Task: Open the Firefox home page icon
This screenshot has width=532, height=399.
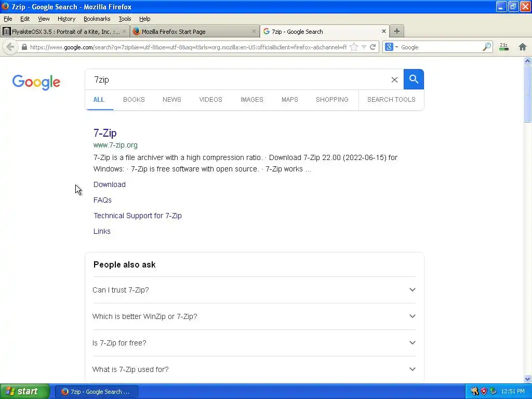Action: tap(523, 47)
